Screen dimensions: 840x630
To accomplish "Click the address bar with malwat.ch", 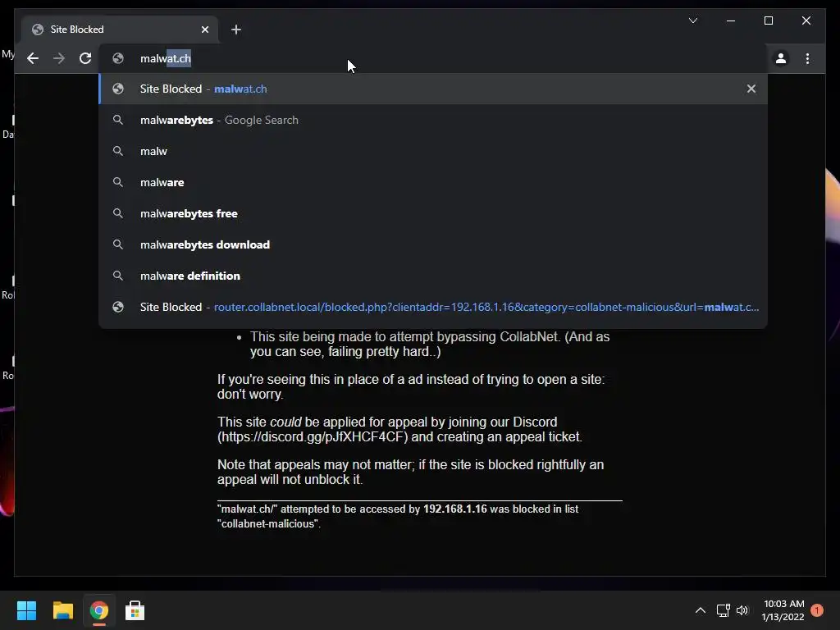I will point(433,58).
